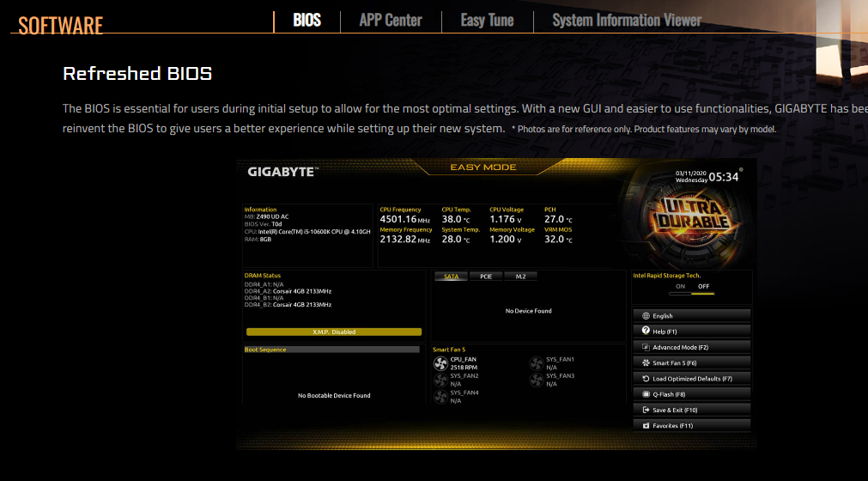Screen dimensions: 868x481
Task: Click the Boot Sequence header bar
Action: (331, 350)
